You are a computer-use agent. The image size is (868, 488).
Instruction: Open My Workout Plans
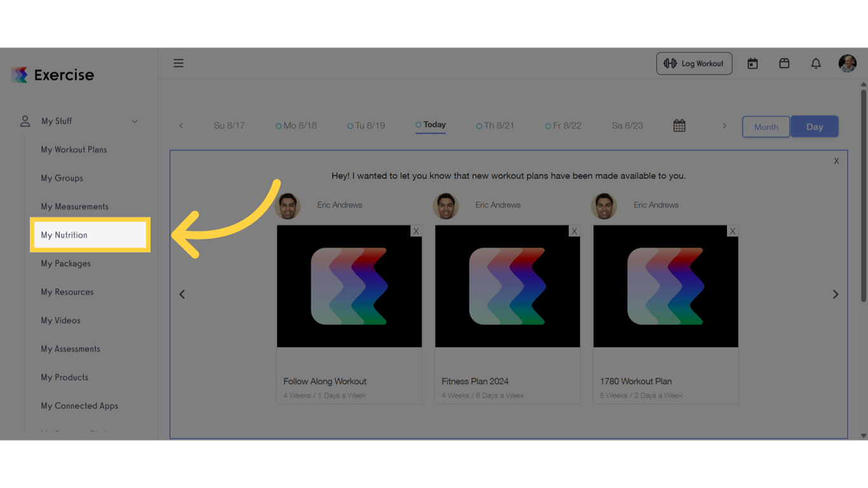[x=74, y=150]
